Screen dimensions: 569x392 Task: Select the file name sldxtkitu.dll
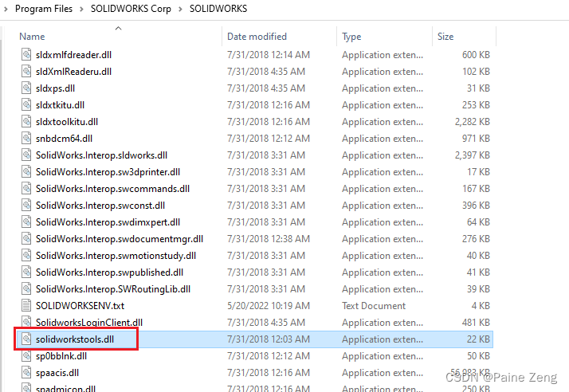click(x=60, y=105)
